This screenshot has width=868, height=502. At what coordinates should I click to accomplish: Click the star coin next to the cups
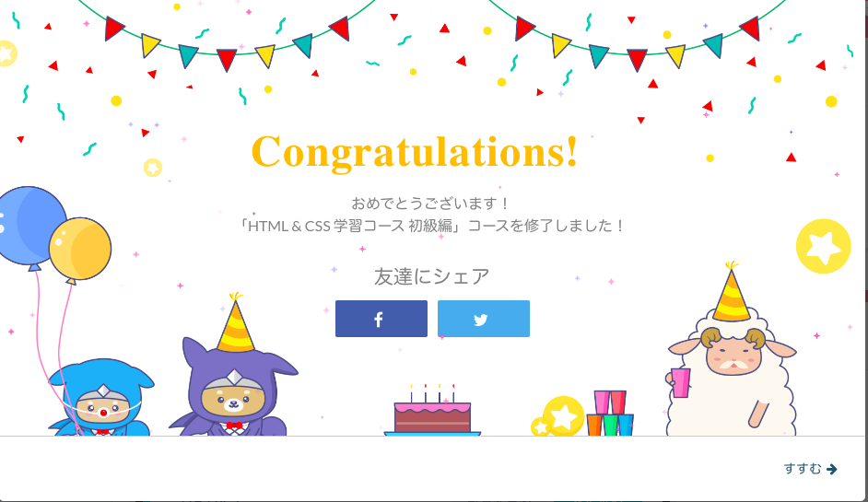(x=563, y=416)
